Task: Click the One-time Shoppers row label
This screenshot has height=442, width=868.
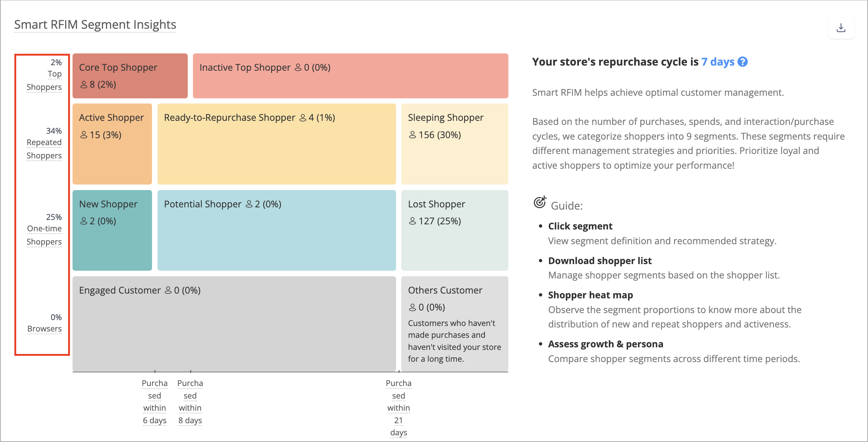Action: [44, 235]
